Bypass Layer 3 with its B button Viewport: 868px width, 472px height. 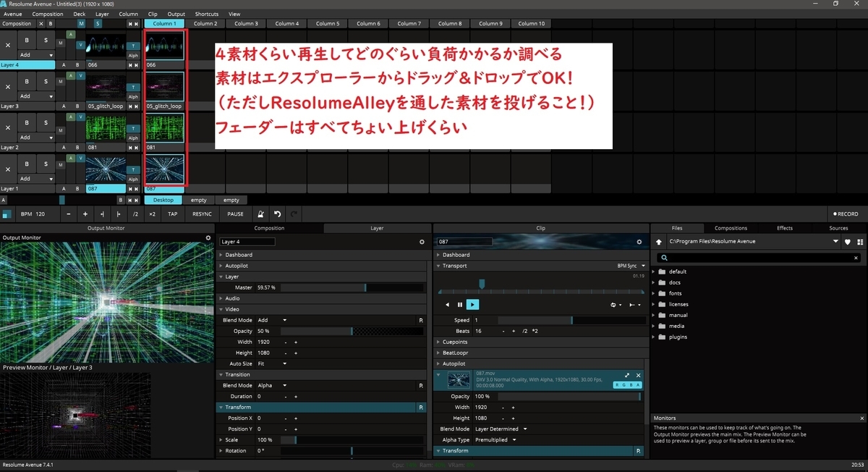click(x=25, y=81)
